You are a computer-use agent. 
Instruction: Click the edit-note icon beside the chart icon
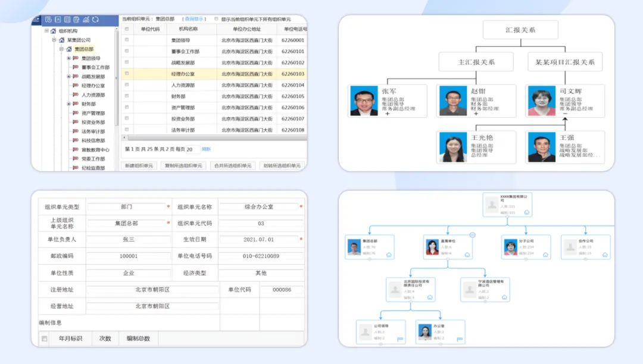(76, 19)
